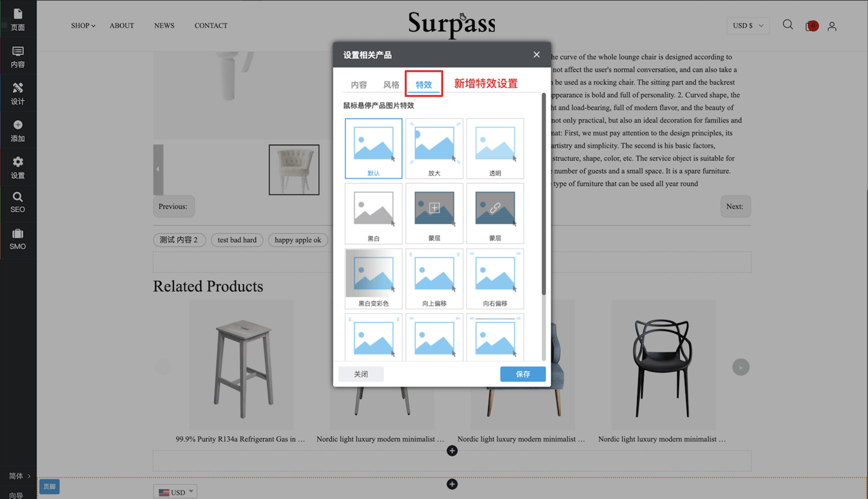Select the 透明 (transparent) hover effect
The image size is (868, 499).
coord(495,148)
